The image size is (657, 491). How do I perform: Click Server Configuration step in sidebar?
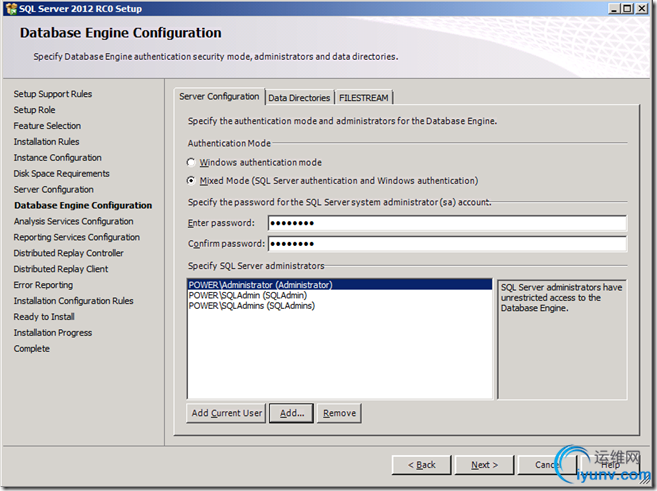click(x=54, y=189)
